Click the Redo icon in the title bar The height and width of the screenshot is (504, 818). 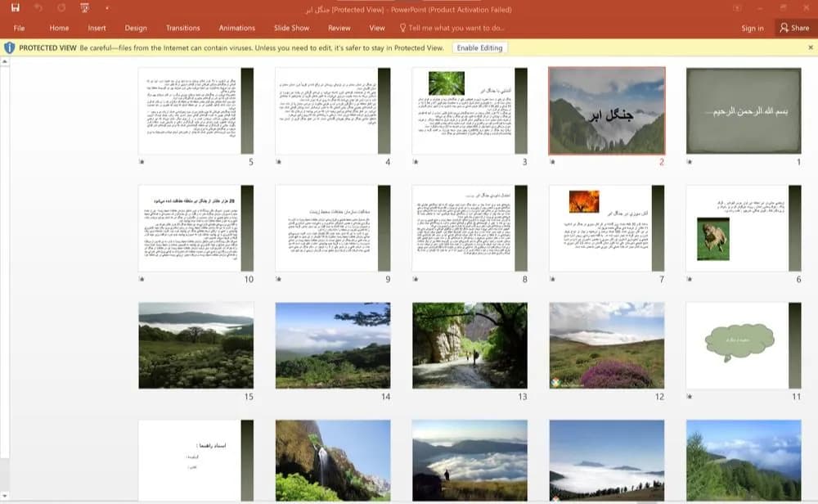pyautogui.click(x=61, y=8)
